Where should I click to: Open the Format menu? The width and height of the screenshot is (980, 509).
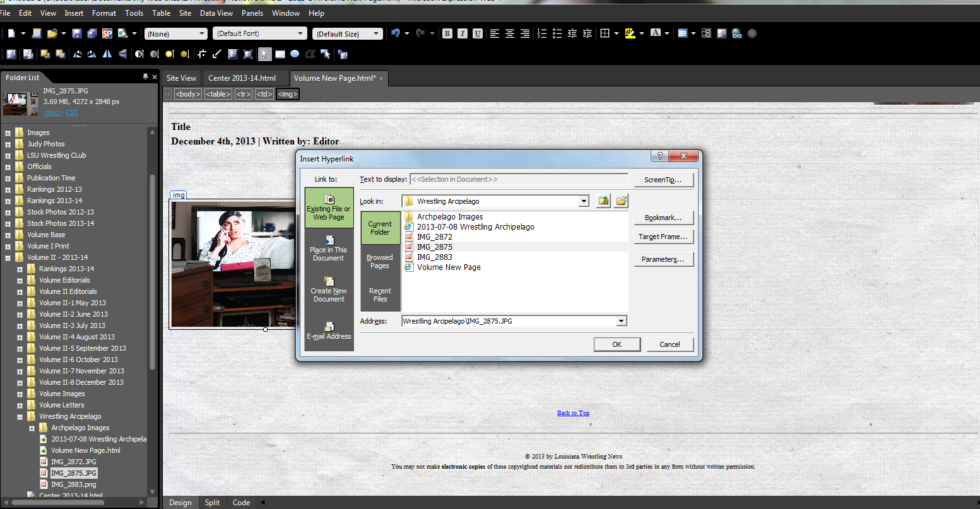click(x=104, y=13)
